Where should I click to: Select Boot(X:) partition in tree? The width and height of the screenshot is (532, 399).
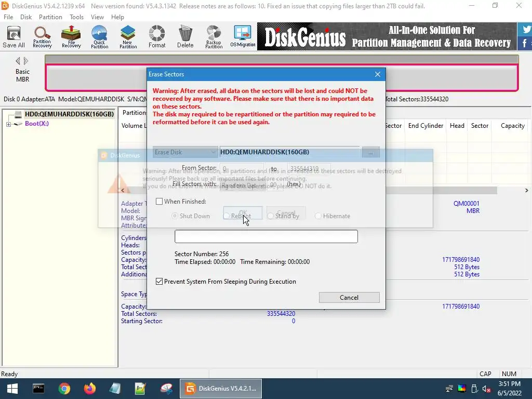[x=37, y=124]
